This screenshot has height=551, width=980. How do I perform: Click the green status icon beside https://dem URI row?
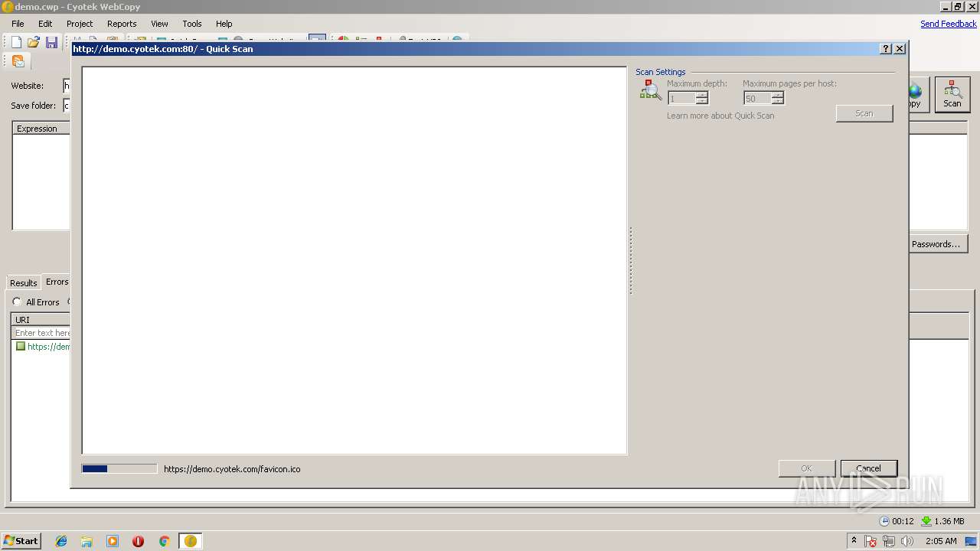(21, 346)
